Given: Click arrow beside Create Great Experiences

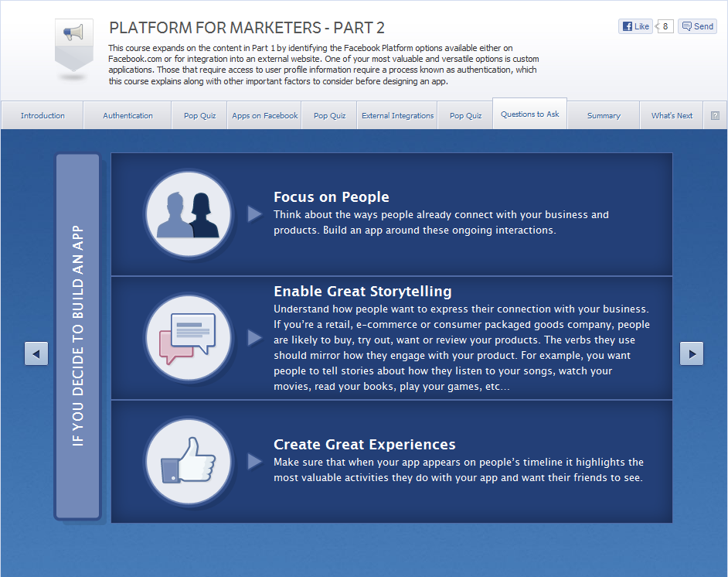Looking at the screenshot, I should [x=254, y=461].
